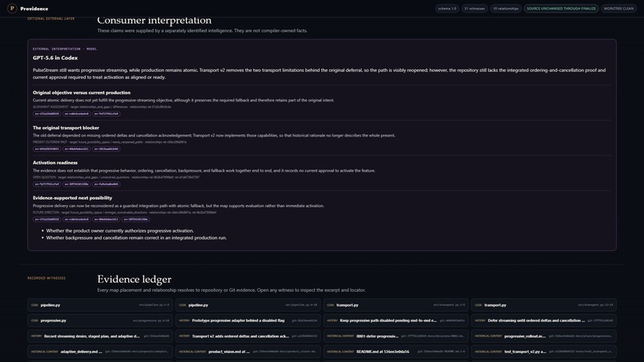Open Transport v2 adds ordered deltas witness

(x=248, y=336)
